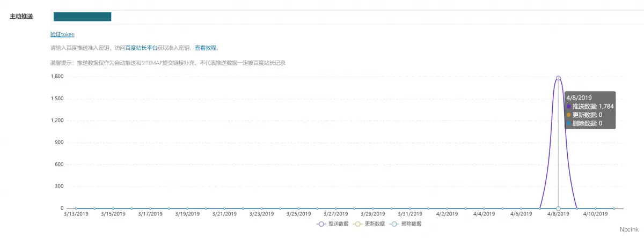Toggle the 更新数据 legend series

tap(369, 224)
